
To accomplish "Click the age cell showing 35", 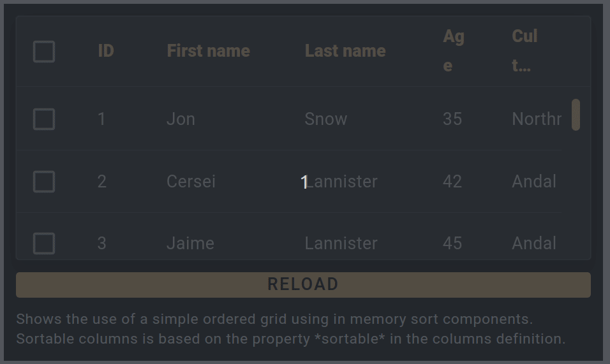I will point(452,119).
